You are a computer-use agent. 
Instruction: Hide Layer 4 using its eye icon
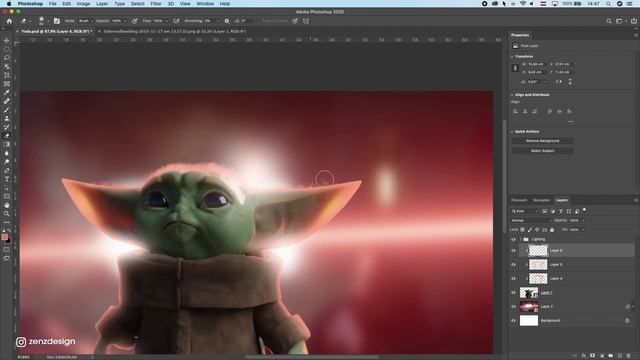tap(513, 278)
